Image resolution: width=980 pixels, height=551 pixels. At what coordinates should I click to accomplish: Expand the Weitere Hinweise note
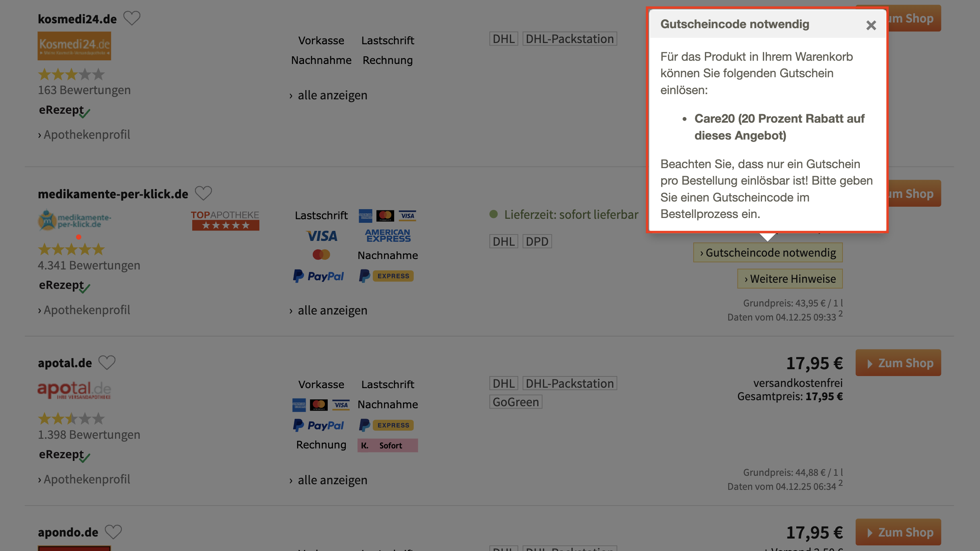790,279
